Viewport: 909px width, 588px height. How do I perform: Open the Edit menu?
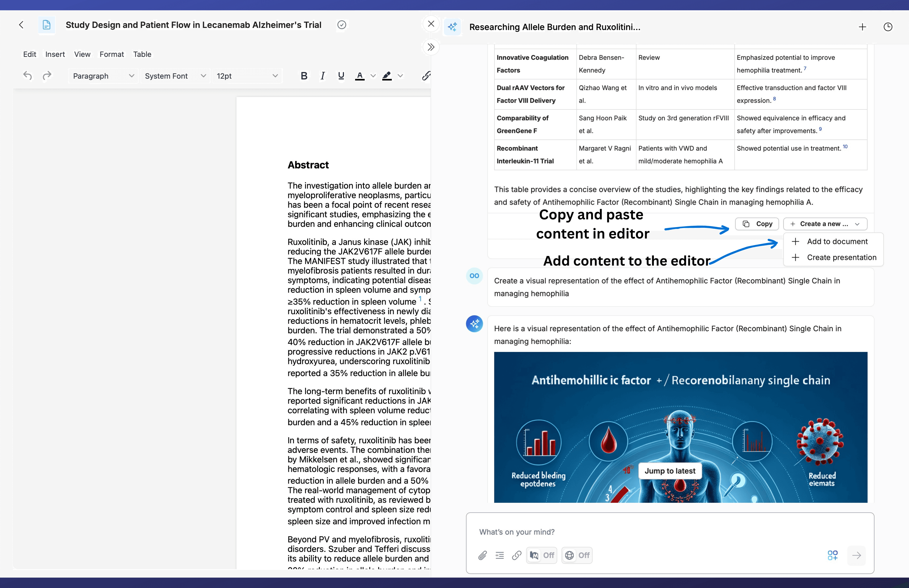click(30, 54)
